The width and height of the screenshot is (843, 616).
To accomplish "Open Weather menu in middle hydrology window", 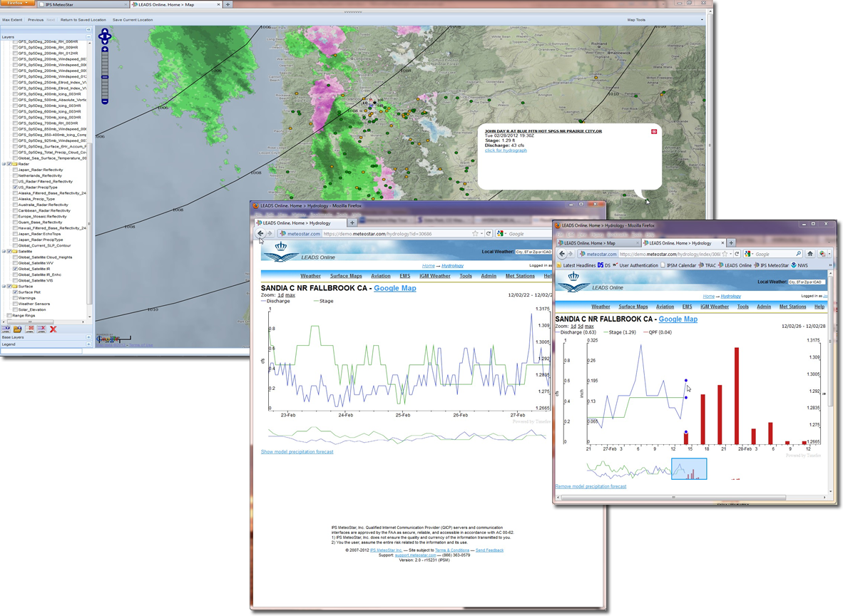I will 311,277.
